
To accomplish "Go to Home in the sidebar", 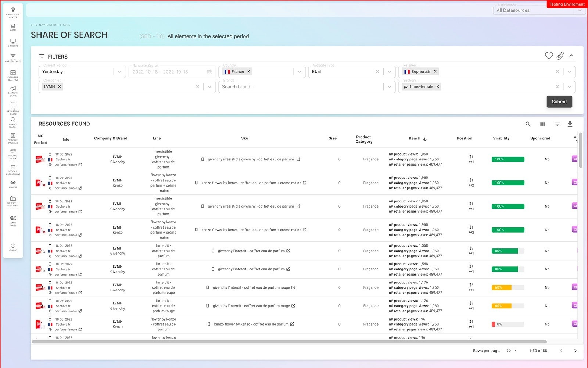I will tap(13, 27).
